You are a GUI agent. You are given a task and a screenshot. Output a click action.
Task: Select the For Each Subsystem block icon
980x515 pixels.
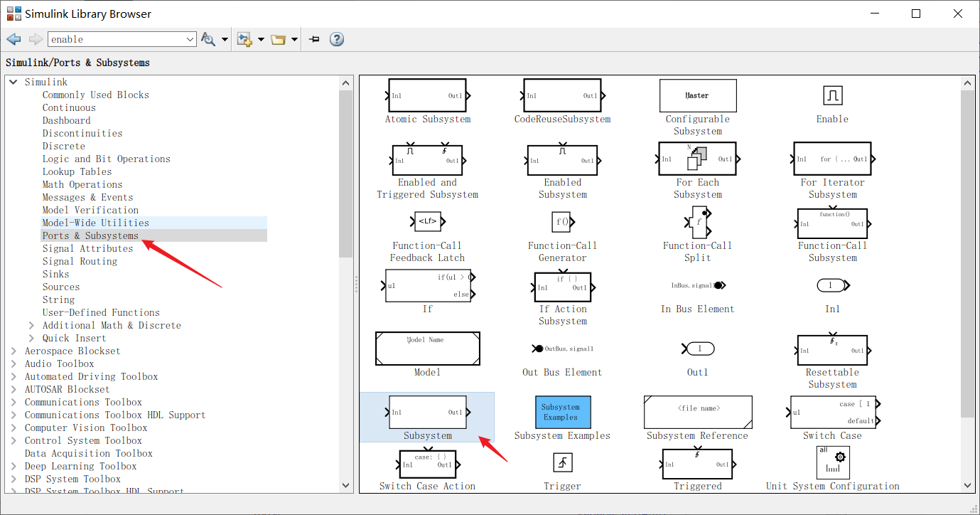click(x=698, y=159)
